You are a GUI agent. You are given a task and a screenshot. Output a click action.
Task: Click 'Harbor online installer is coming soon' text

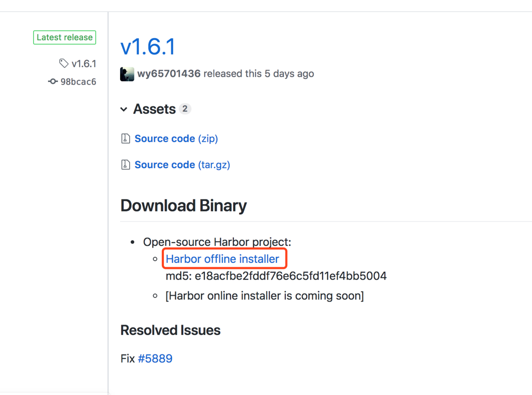point(265,296)
